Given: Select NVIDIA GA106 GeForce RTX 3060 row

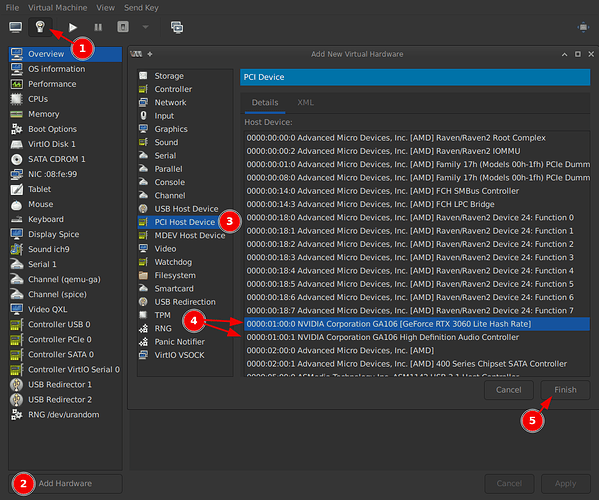Looking at the screenshot, I should point(417,324).
